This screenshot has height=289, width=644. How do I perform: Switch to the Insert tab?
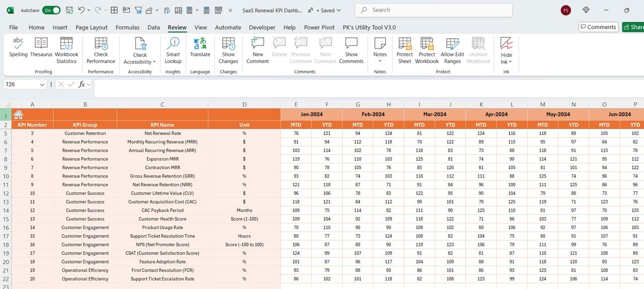point(60,27)
